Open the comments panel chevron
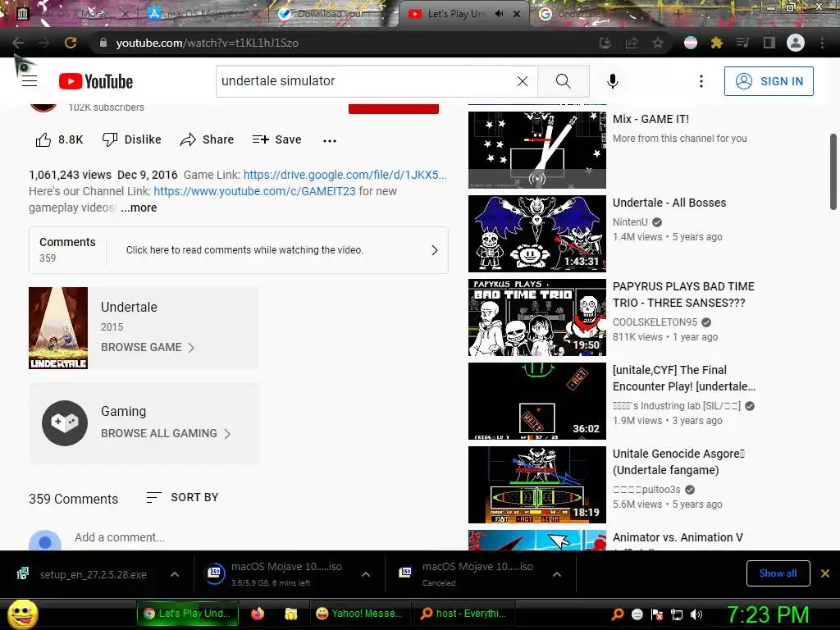The width and height of the screenshot is (840, 630). (x=435, y=250)
